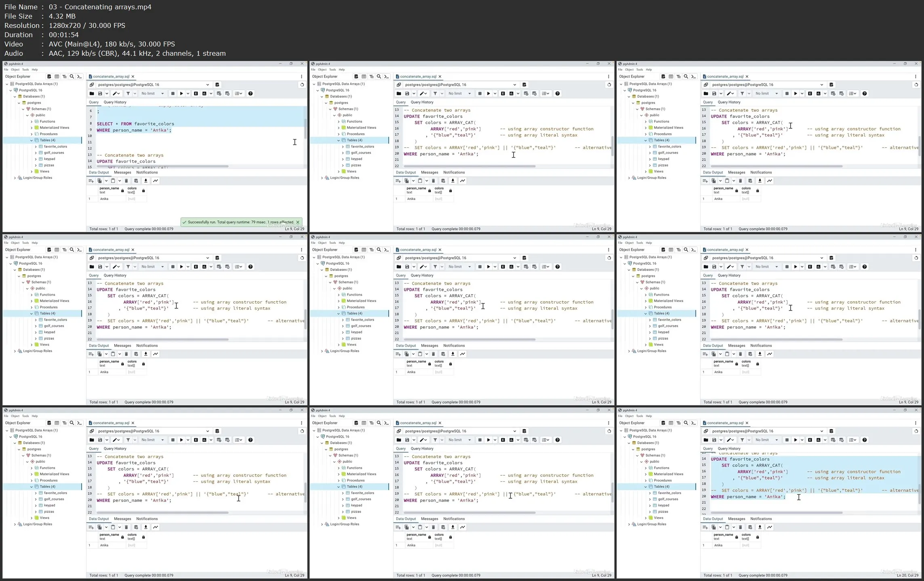
Task: Collapse Tables (4) node in last frame
Action: click(x=646, y=487)
